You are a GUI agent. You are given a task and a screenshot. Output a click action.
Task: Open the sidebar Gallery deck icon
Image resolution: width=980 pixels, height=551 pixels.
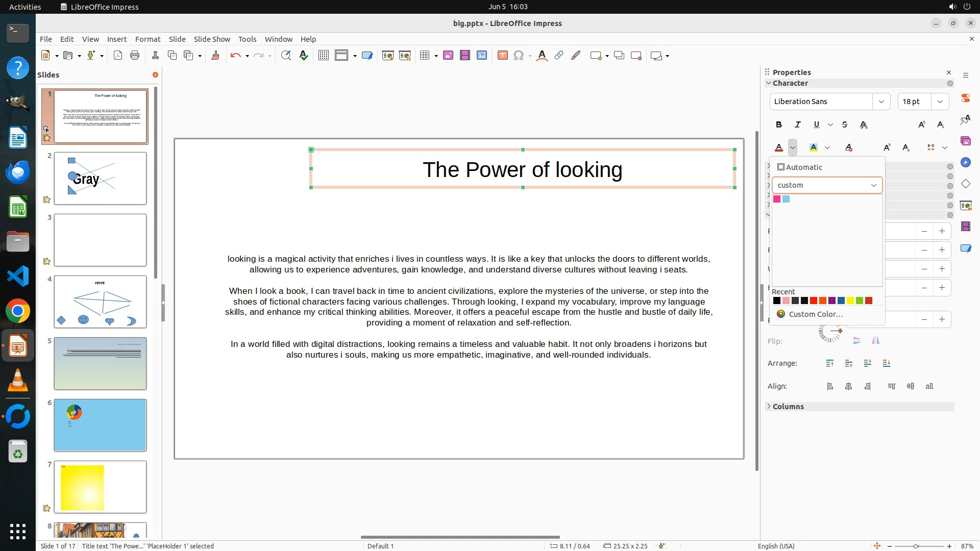(x=965, y=141)
